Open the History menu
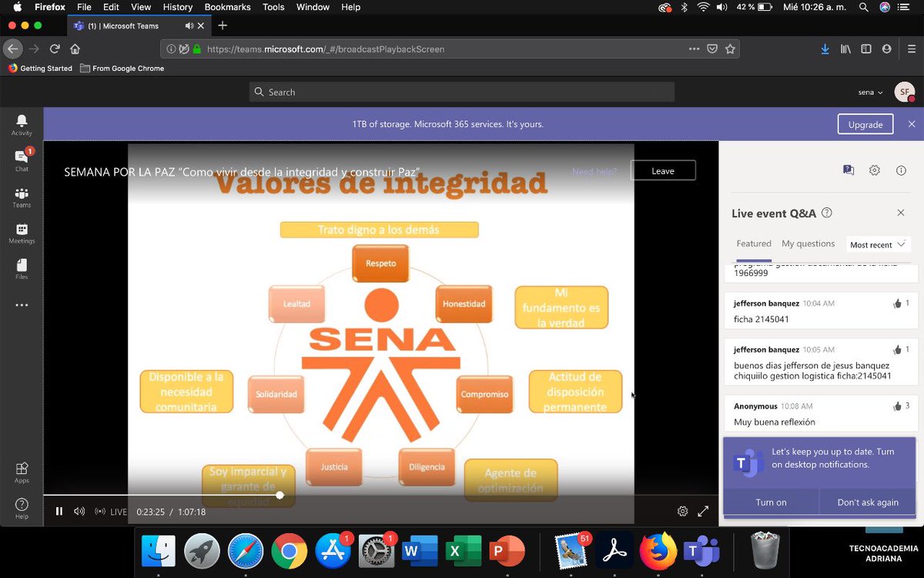Image resolution: width=924 pixels, height=578 pixels. 177,7
